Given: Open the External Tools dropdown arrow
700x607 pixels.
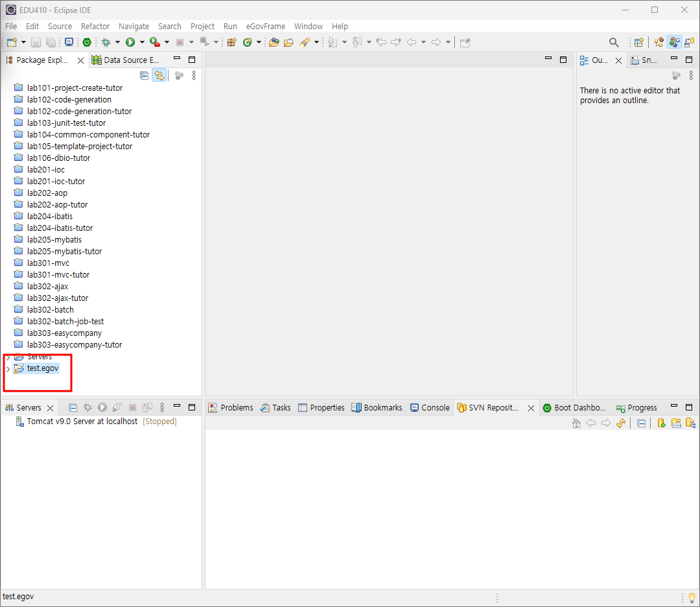Looking at the screenshot, I should click(167, 42).
